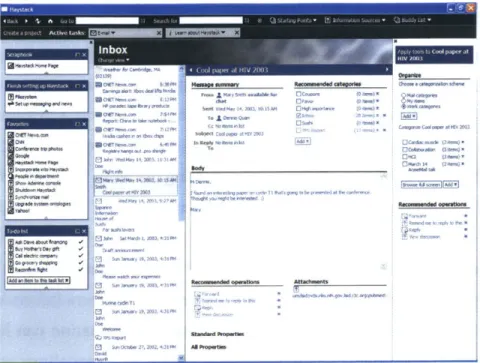
Task: Click the Set up messaging and news icon
Action: click(x=11, y=104)
